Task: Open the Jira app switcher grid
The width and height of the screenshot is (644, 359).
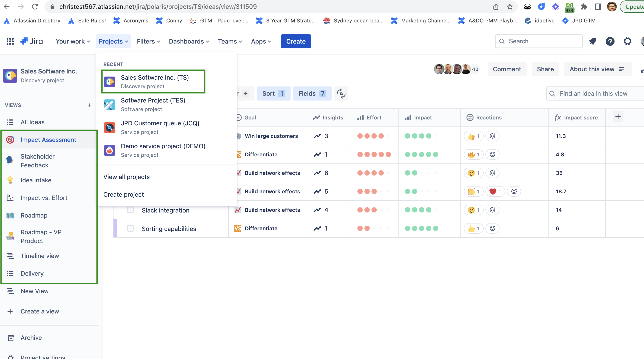Action: (10, 41)
